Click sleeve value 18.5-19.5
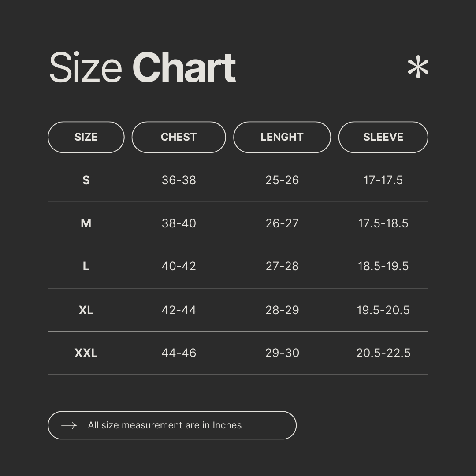Image resolution: width=476 pixels, height=476 pixels. click(383, 266)
